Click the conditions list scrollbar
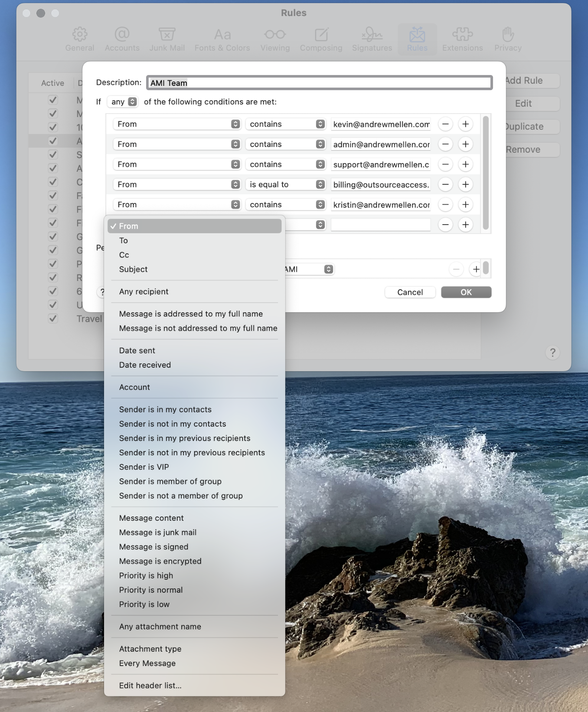Screen dimensions: 588x712 pyautogui.click(x=486, y=173)
